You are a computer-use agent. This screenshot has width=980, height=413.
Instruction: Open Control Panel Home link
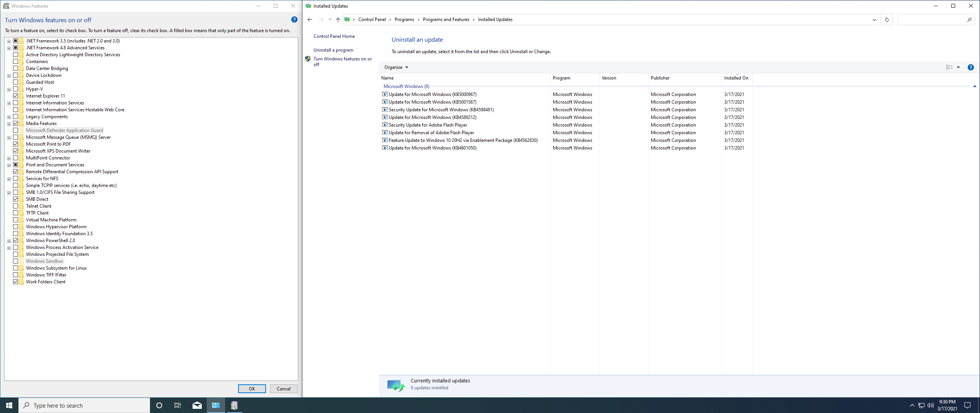click(x=334, y=36)
